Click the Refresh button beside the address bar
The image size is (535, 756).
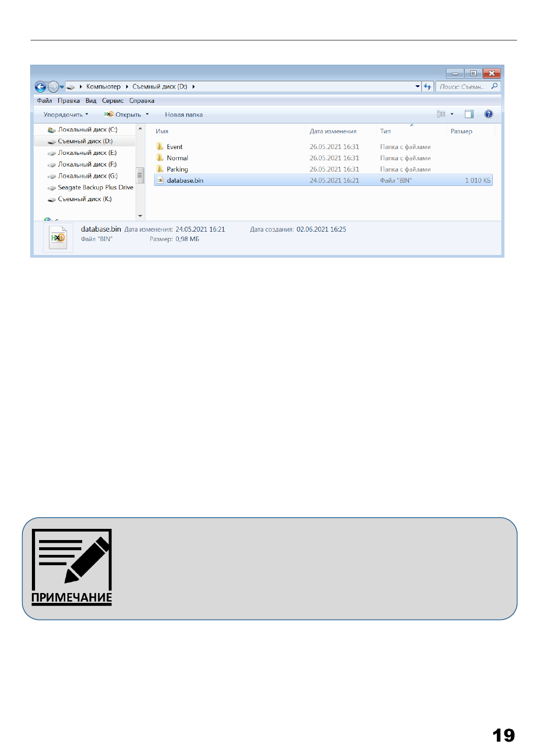(x=427, y=87)
